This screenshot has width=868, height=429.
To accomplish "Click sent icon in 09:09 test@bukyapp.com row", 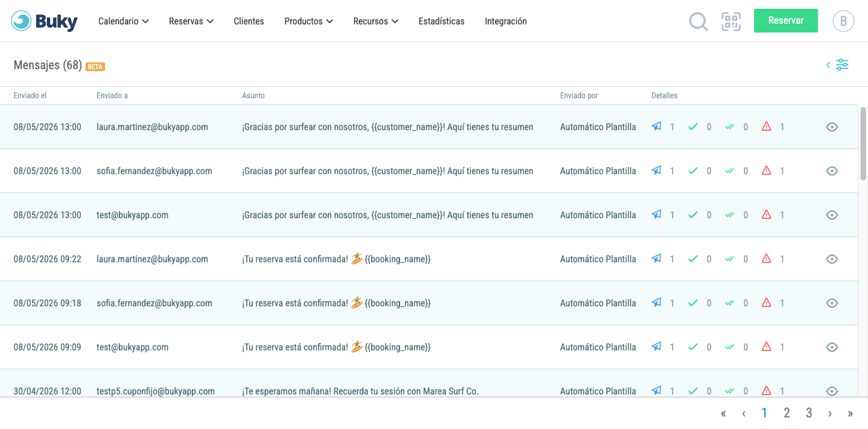I will [656, 346].
